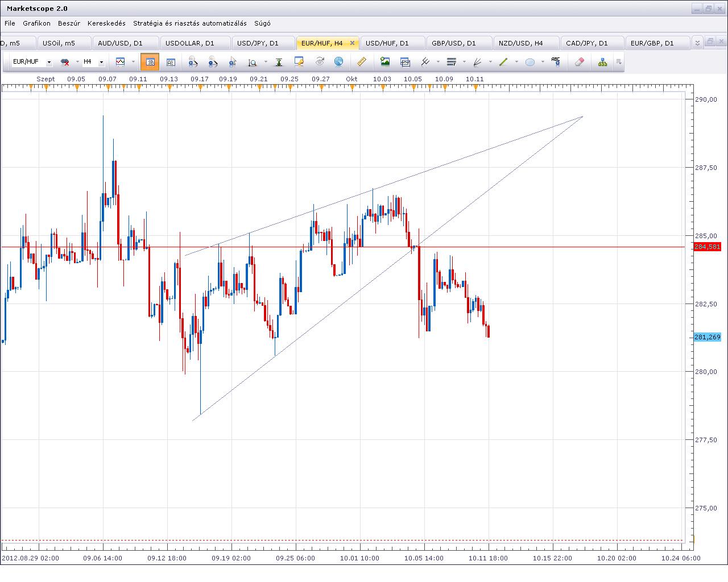The image size is (728, 582).
Task: Click the zoom in magnifier icon
Action: pos(193,62)
